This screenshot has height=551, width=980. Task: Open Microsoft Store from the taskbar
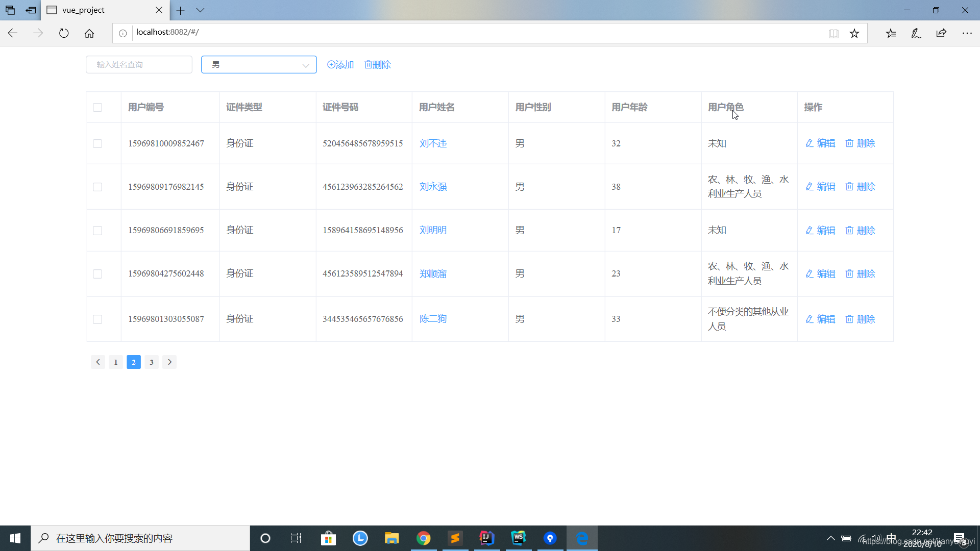click(x=328, y=538)
